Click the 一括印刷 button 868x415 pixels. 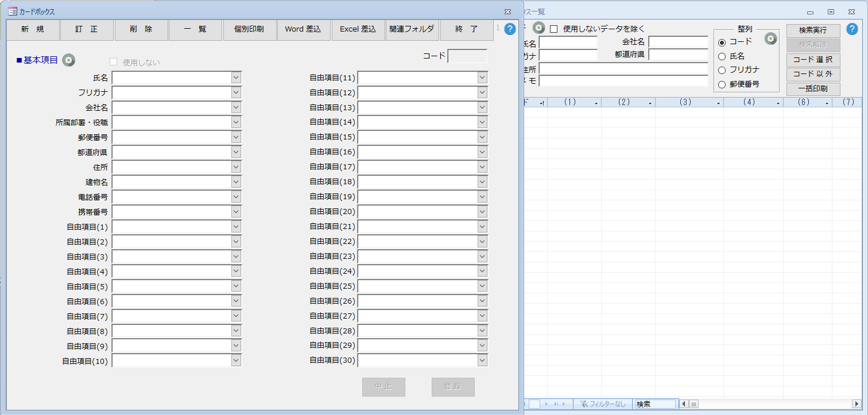(x=813, y=89)
